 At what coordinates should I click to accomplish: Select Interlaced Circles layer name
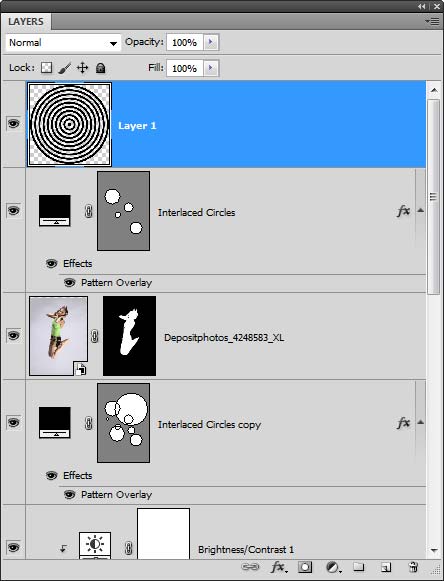[x=196, y=212]
